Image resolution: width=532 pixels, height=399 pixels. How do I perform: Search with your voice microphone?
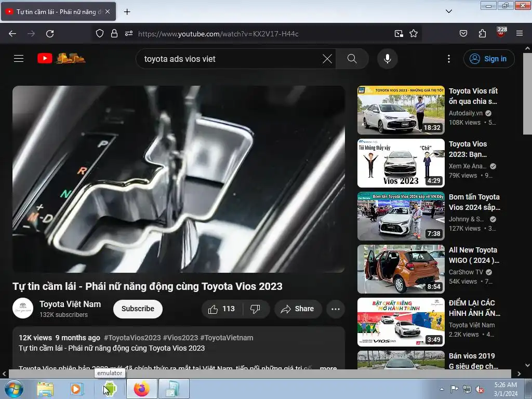(x=387, y=59)
